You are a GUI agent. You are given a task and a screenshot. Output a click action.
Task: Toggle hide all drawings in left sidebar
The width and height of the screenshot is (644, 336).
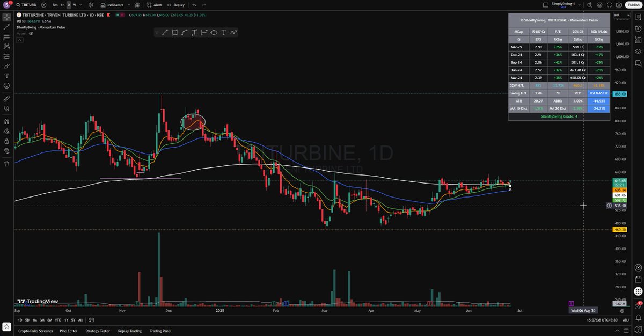point(6,151)
